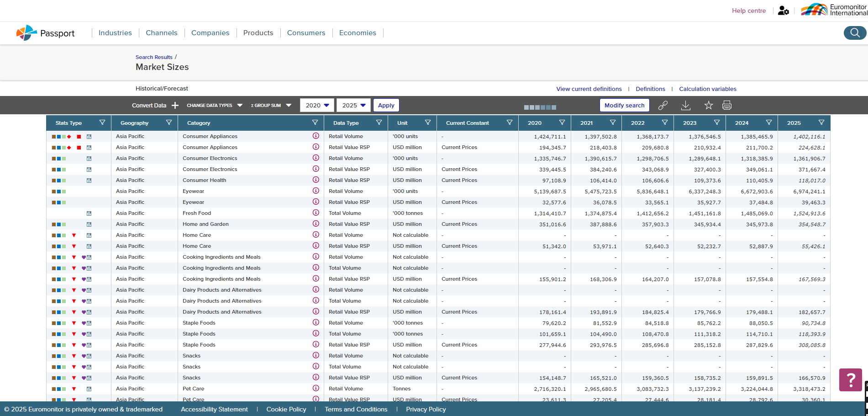Click the copy link chain icon

tap(663, 106)
